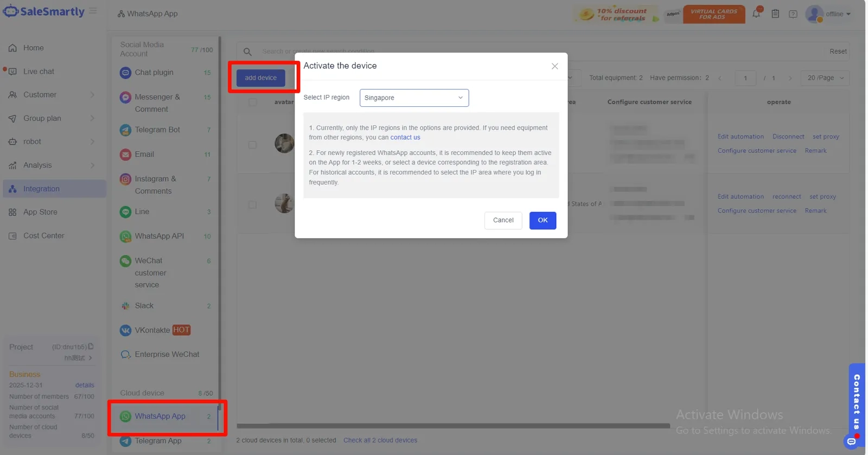868x455 pixels.
Task: Click the Telegram Bot channel icon
Action: [125, 130]
